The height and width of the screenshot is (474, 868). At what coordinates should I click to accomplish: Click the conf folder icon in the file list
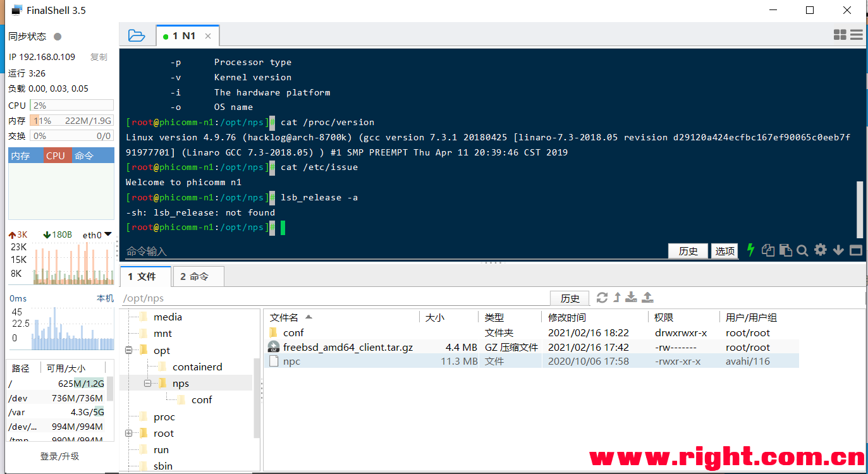coord(273,332)
